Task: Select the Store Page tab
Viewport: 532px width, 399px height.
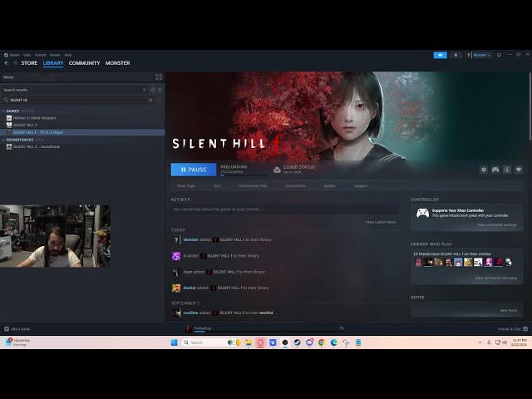Action: [x=185, y=185]
